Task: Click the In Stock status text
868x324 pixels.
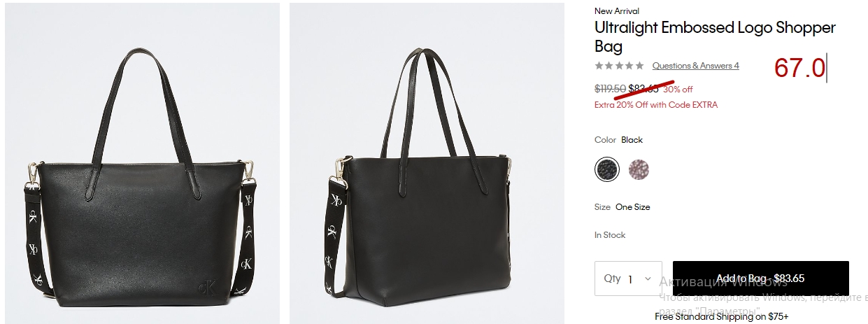Action: click(610, 235)
